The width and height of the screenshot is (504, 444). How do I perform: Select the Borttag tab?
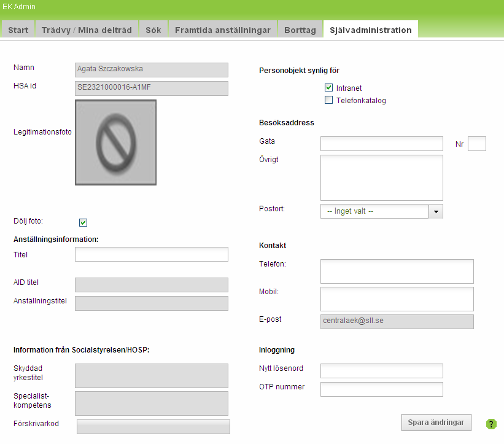(300, 30)
